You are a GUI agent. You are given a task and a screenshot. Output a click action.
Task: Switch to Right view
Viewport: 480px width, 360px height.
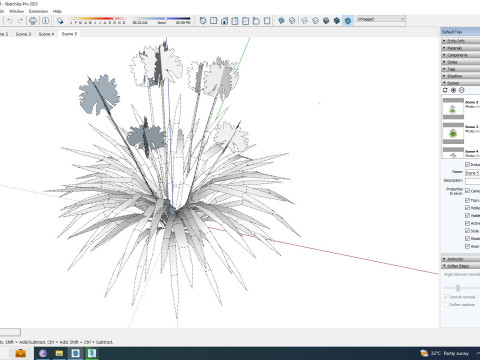coord(235,21)
